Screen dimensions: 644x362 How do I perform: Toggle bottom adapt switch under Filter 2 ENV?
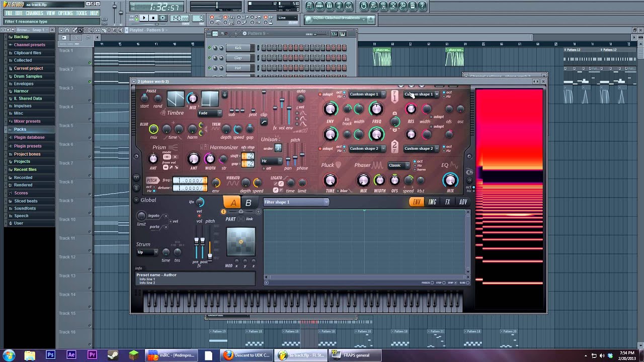(x=320, y=148)
